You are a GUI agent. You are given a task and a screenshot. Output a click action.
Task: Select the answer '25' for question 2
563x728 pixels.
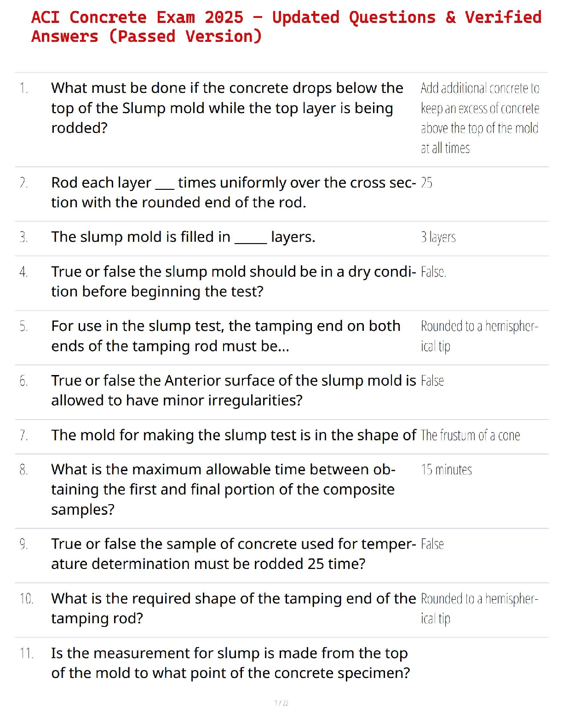[x=426, y=183]
